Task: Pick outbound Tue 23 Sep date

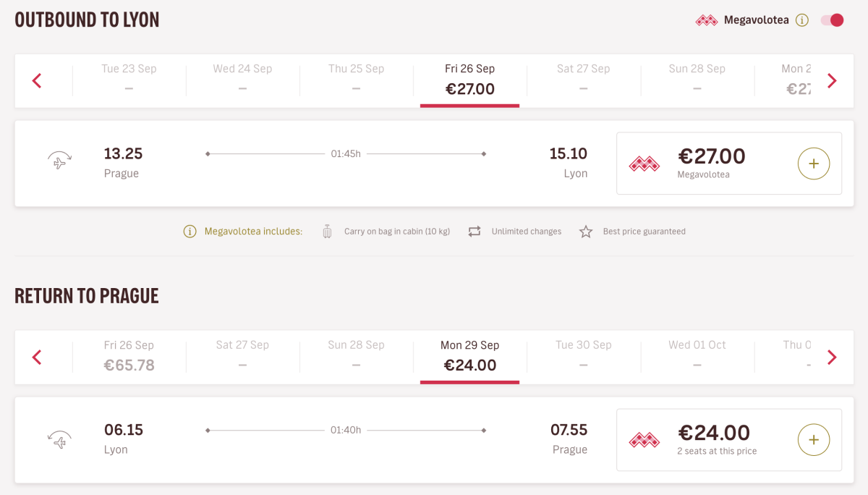Action: coord(129,80)
